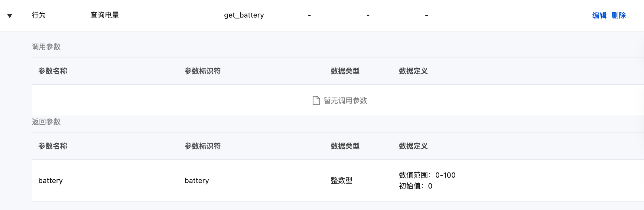This screenshot has height=210, width=644.
Task: Select battery in the 参数名称 column
Action: [x=50, y=181]
